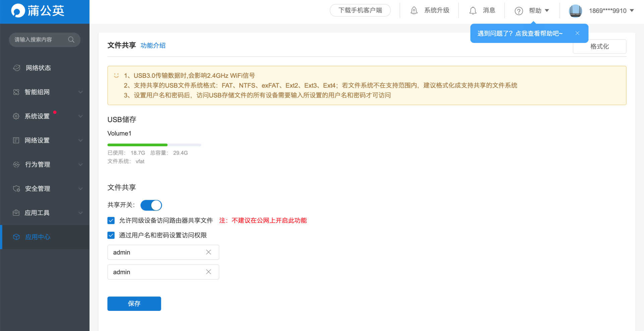Open notifications via the bell icon
644x331 pixels.
coord(473,11)
